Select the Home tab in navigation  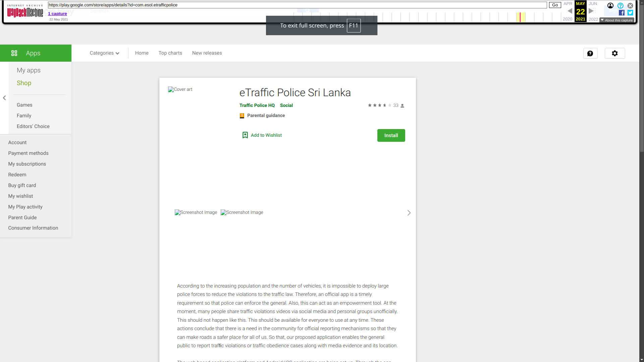[142, 53]
